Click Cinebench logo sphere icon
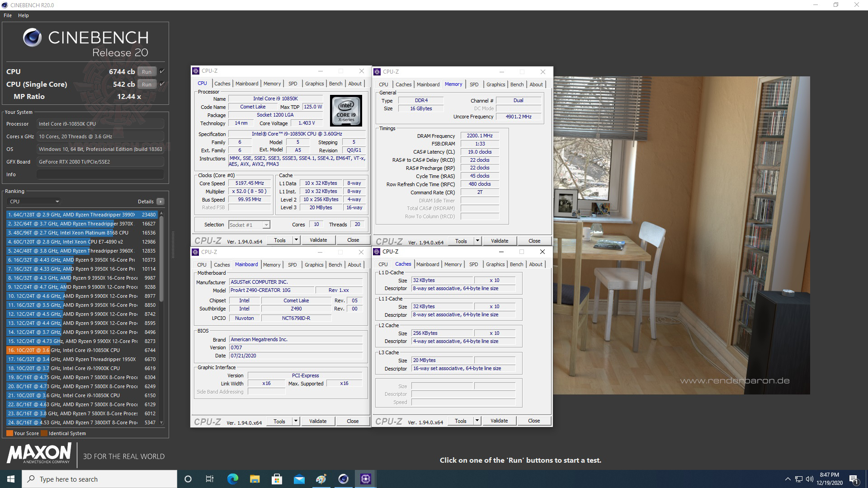The image size is (868, 488). click(33, 38)
